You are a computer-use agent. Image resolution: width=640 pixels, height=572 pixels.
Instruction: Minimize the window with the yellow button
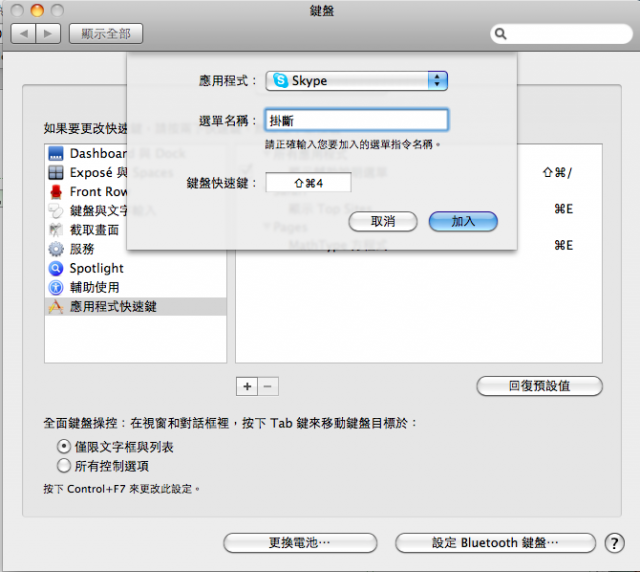(x=37, y=10)
